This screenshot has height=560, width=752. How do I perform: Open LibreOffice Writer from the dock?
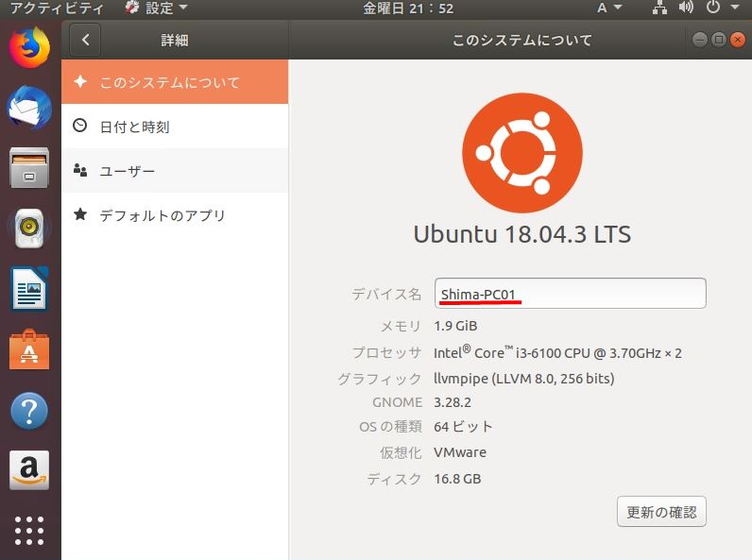[29, 289]
